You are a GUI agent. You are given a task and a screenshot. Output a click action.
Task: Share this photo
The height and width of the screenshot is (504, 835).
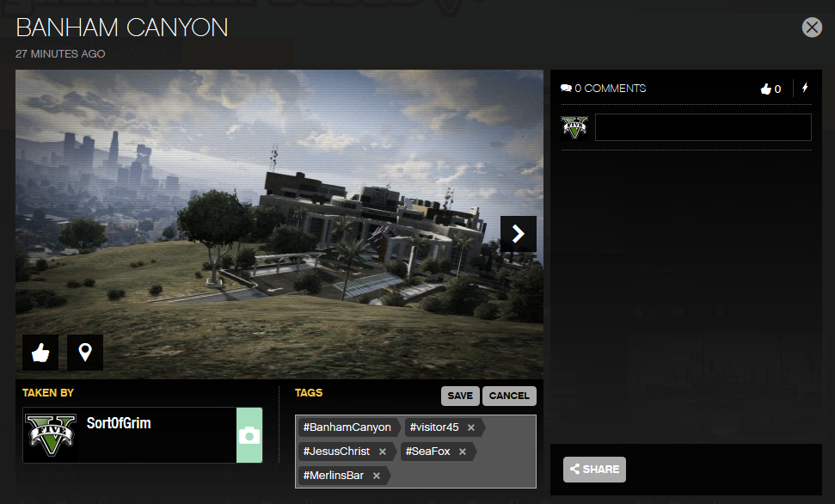coord(594,470)
